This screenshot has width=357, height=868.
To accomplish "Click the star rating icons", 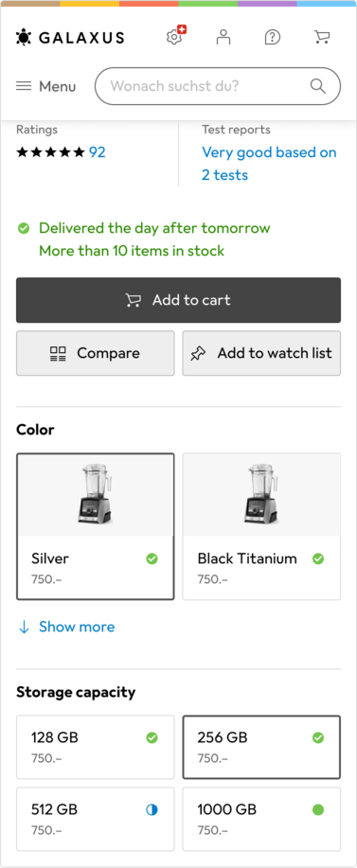I will 50,152.
